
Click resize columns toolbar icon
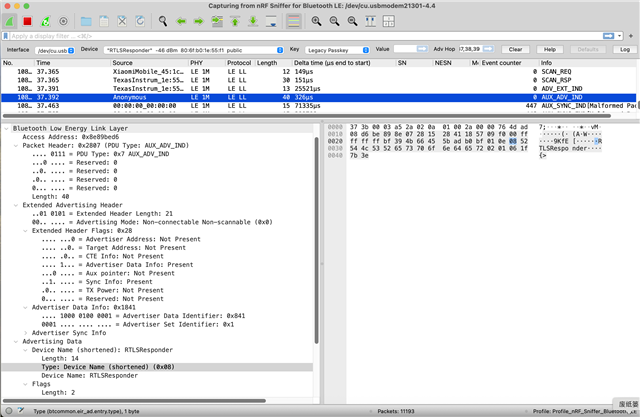coord(371,20)
